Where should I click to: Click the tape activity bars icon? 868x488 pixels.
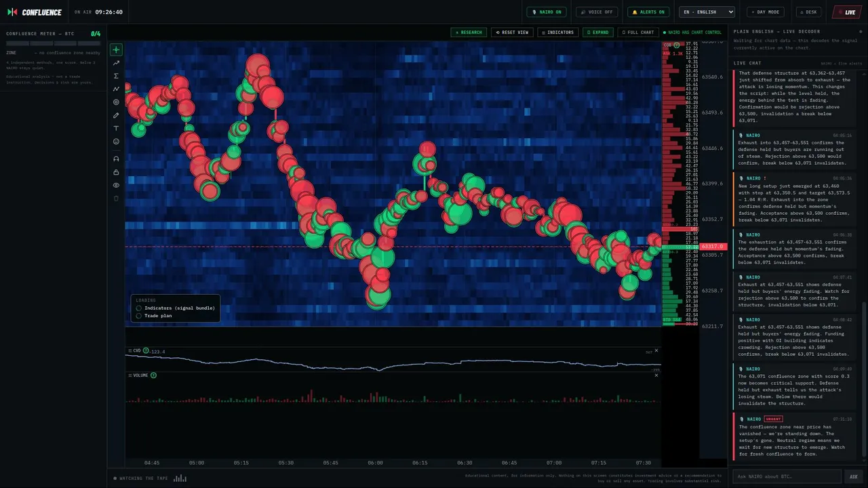(x=180, y=479)
